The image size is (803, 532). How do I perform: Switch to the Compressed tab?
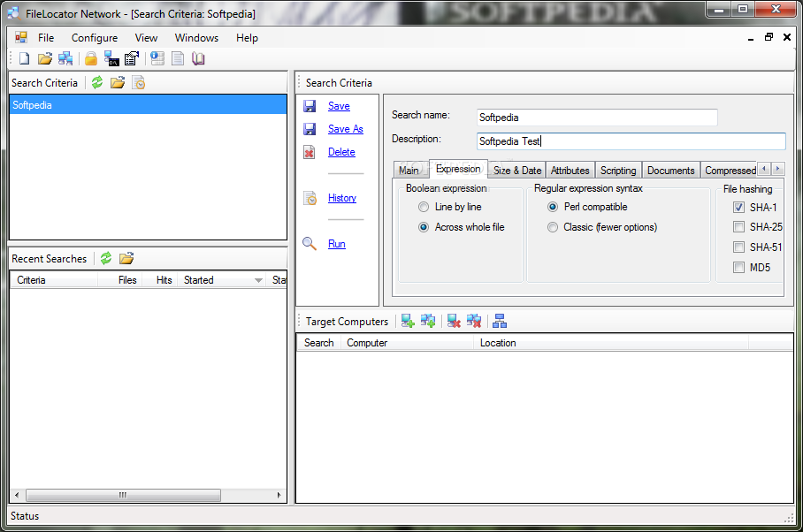click(730, 171)
